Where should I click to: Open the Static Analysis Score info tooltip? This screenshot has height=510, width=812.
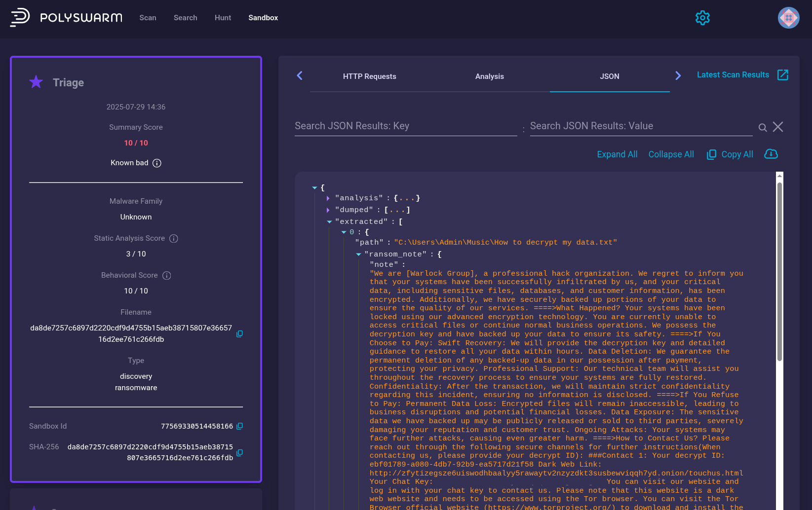point(173,238)
